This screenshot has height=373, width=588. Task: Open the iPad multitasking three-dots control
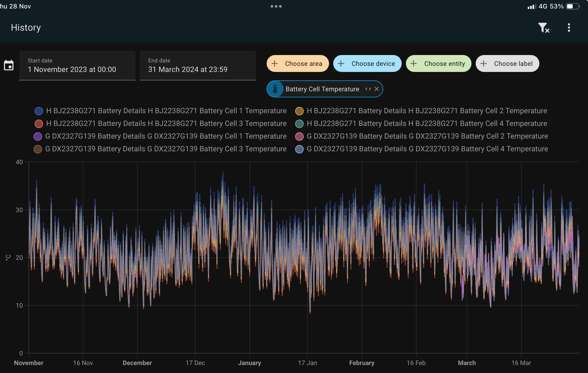pyautogui.click(x=276, y=6)
